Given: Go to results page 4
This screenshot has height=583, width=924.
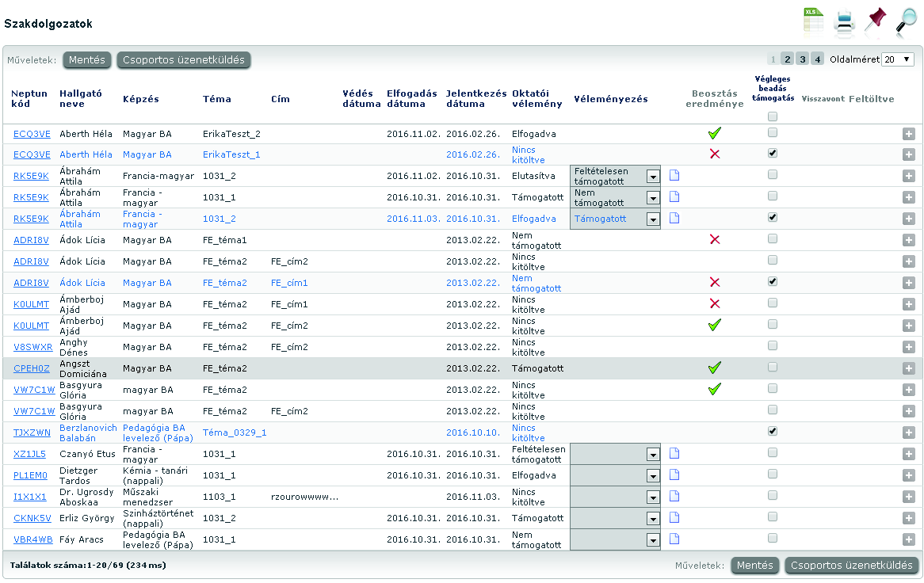Looking at the screenshot, I should [817, 59].
